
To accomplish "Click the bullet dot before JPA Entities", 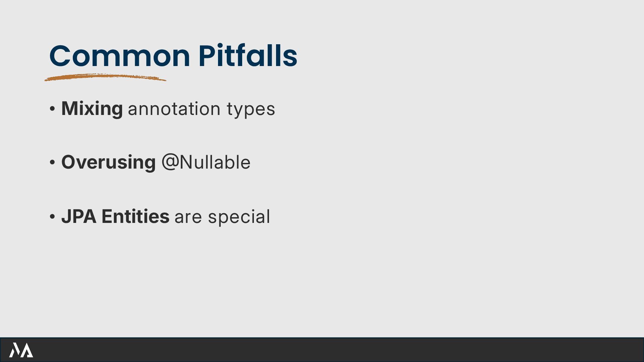I will [52, 217].
